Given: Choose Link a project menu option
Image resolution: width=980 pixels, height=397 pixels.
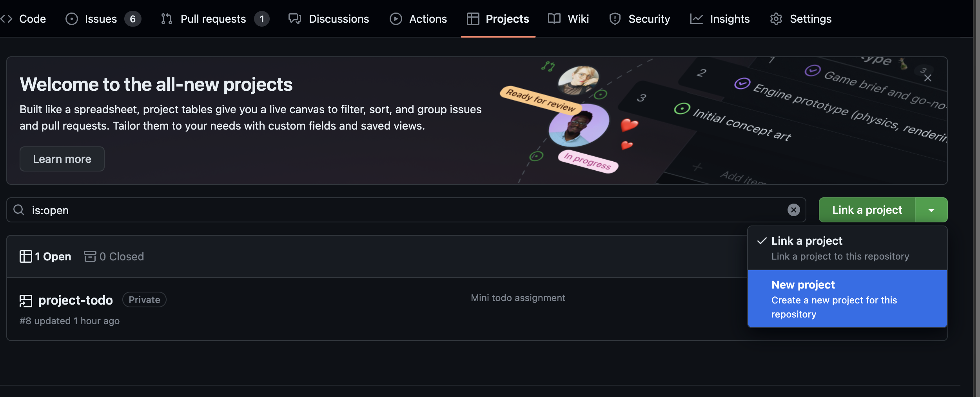Looking at the screenshot, I should pyautogui.click(x=848, y=248).
